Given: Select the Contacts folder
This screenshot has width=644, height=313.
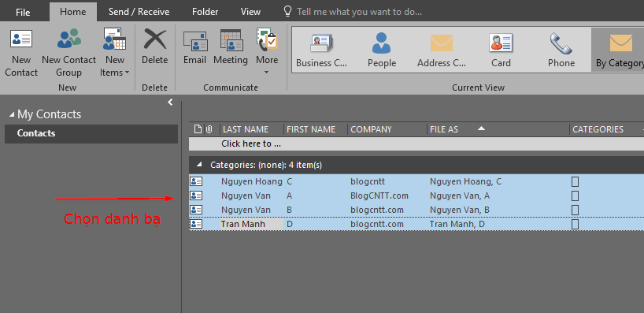Looking at the screenshot, I should (91, 134).
